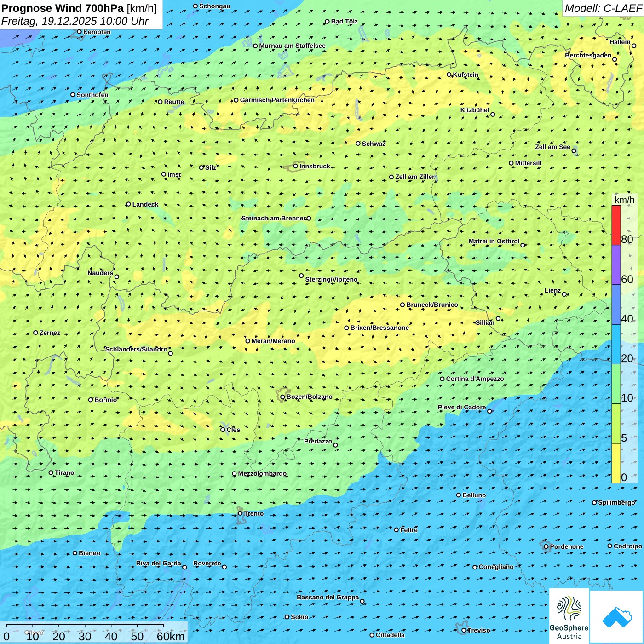The height and width of the screenshot is (644, 644).
Task: Click the Trento location marker
Action: tap(240, 513)
